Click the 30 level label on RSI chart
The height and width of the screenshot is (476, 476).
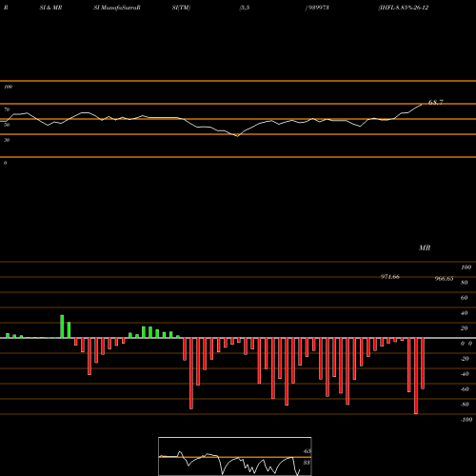coord(7,140)
